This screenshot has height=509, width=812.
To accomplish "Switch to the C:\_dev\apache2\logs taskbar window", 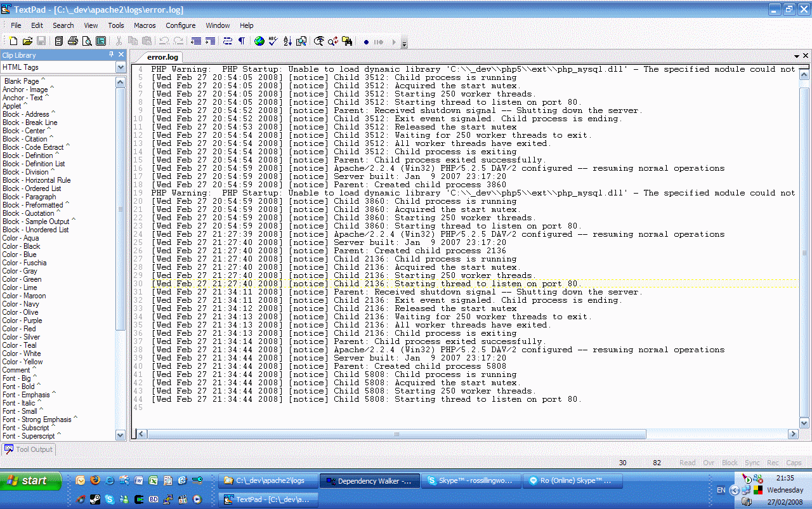I will (268, 481).
